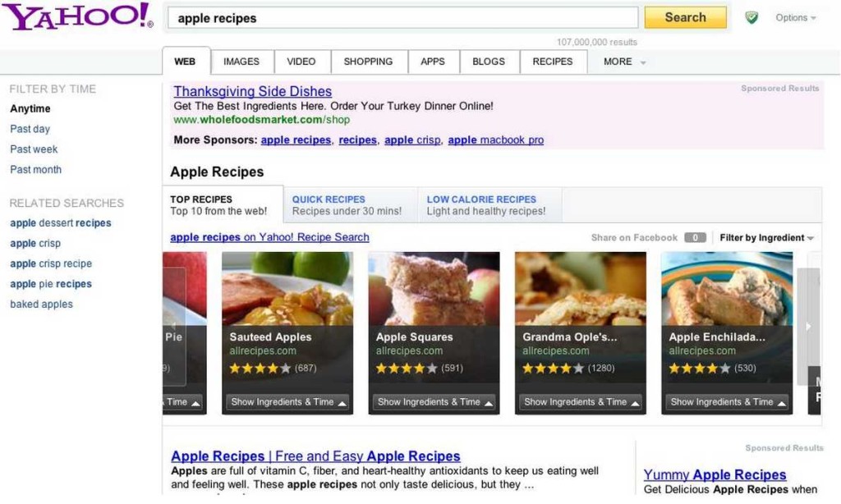The image size is (841, 504).
Task: Select the TOP RECIPES tab
Action: (223, 205)
